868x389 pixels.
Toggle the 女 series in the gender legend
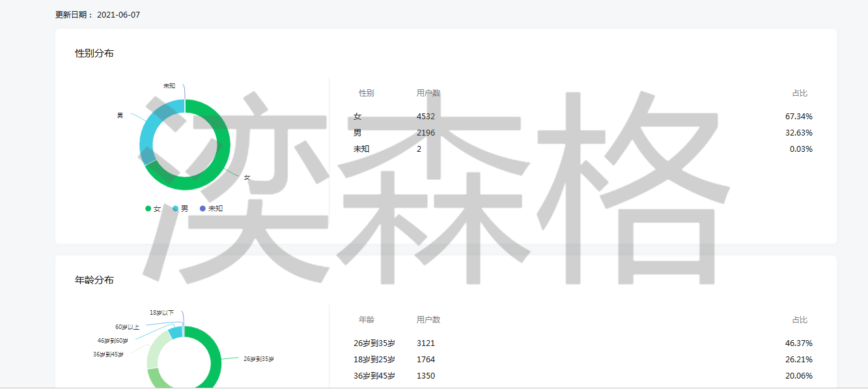click(x=157, y=209)
